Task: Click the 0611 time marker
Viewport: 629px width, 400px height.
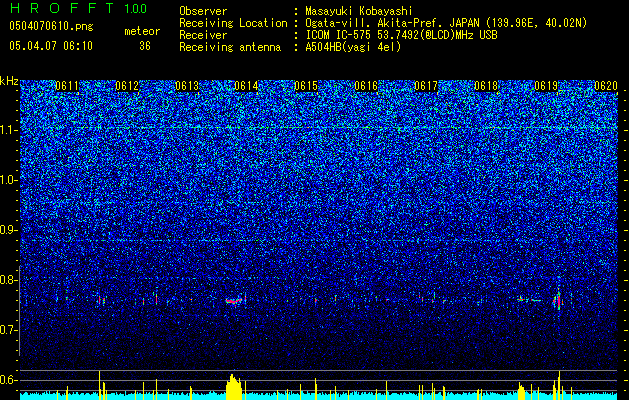Action: pyautogui.click(x=67, y=86)
